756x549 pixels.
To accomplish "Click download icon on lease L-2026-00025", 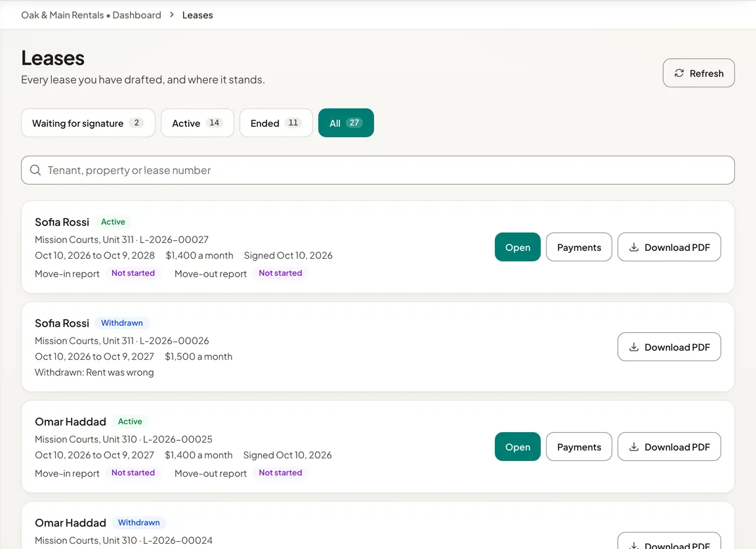I will pyautogui.click(x=634, y=447).
